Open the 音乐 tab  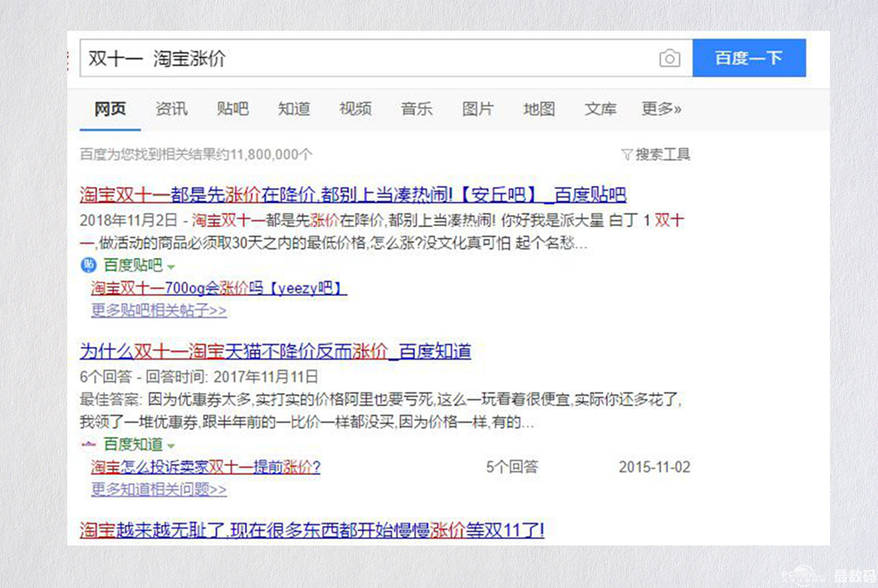(417, 108)
